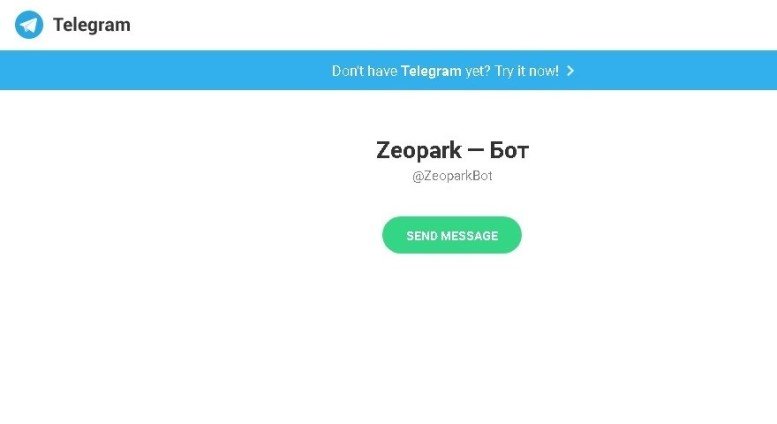
Task: Click the word 'MESSAGE' on the green button
Action: point(470,236)
